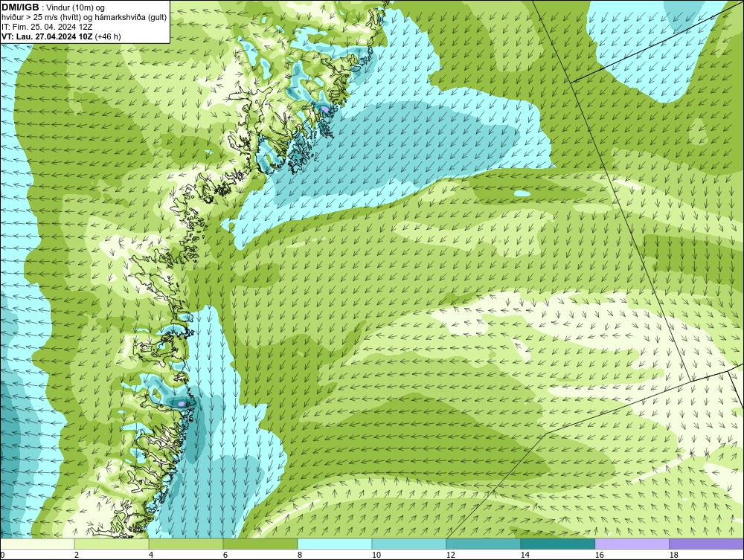This screenshot has height=560, width=744.
Task: Click the legend label 6
Action: 225,555
